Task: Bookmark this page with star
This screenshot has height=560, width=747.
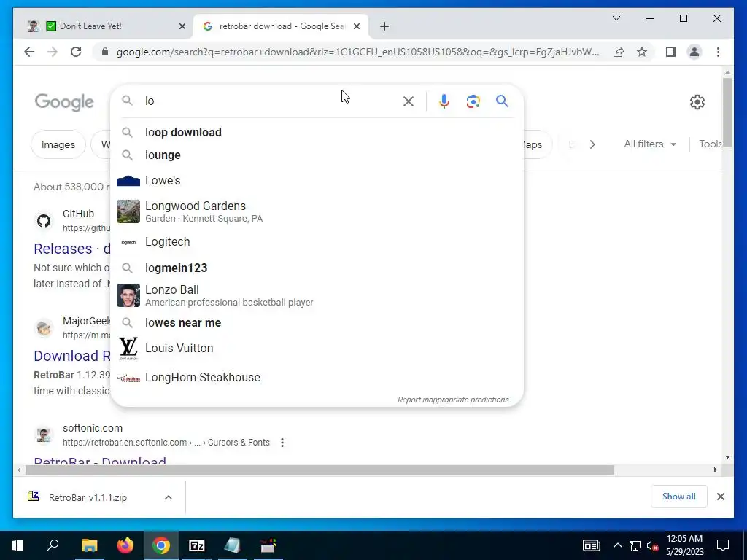Action: [x=642, y=52]
